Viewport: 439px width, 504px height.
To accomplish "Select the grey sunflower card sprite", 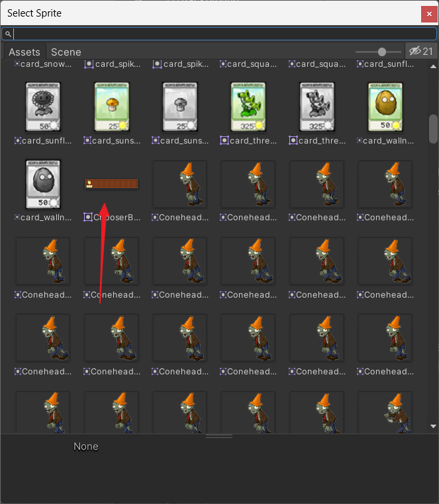I will click(43, 106).
